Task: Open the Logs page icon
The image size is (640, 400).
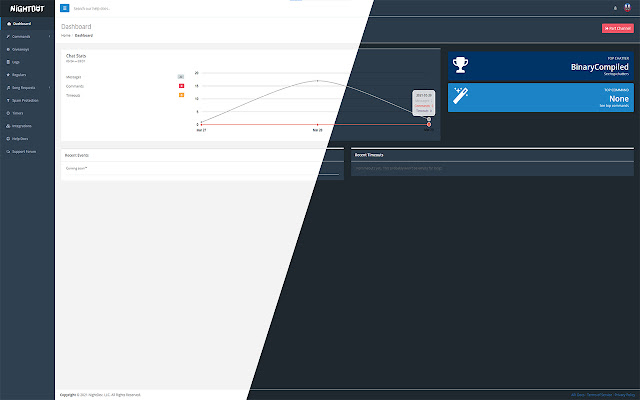Action: click(x=8, y=62)
